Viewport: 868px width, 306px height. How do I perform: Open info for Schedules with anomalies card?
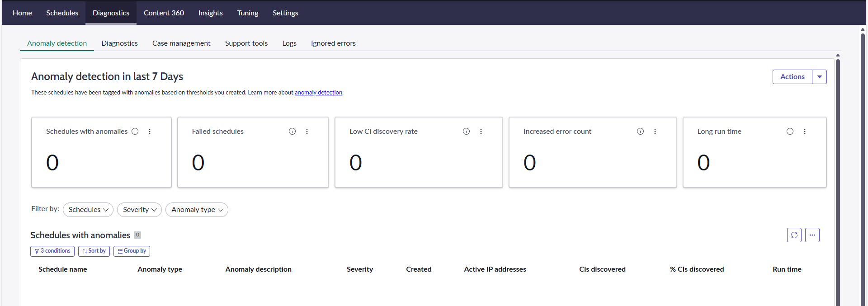pyautogui.click(x=135, y=132)
